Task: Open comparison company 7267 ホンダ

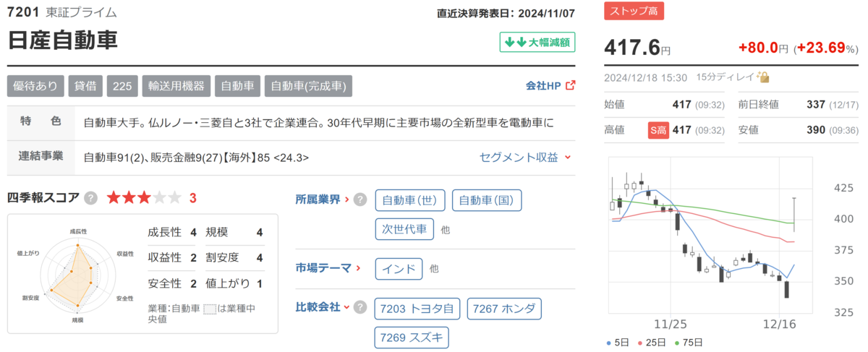Action: [504, 309]
